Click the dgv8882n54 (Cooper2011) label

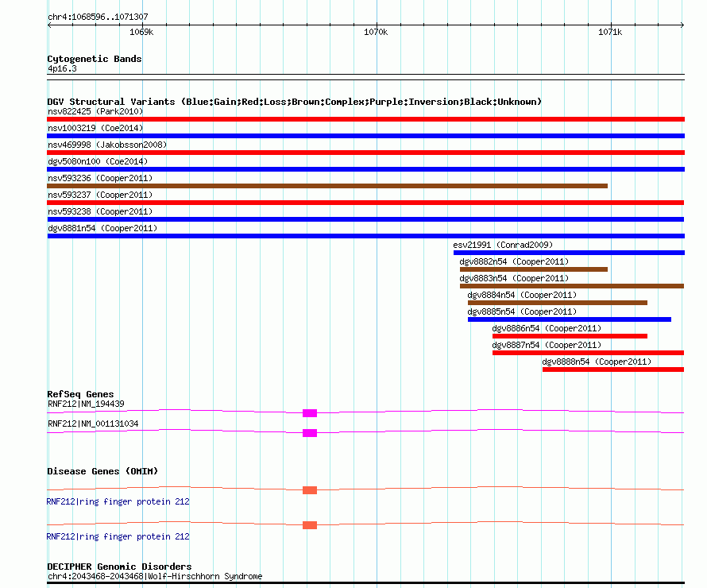coord(515,261)
